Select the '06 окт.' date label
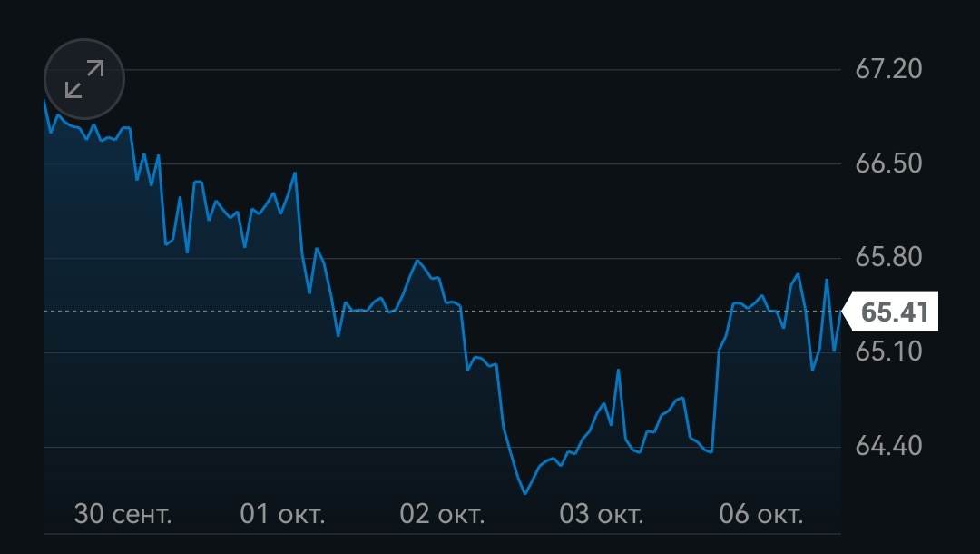Viewport: 980px width, 554px height. (x=760, y=514)
